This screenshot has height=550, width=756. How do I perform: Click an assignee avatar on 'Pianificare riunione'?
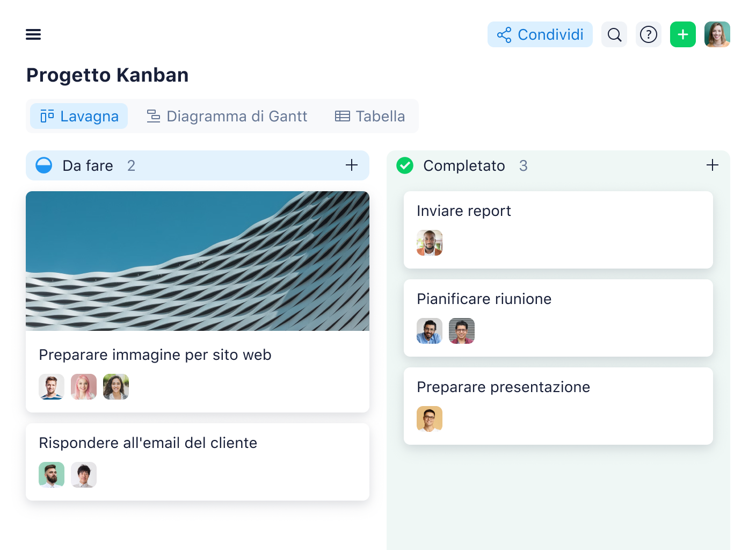(430, 331)
